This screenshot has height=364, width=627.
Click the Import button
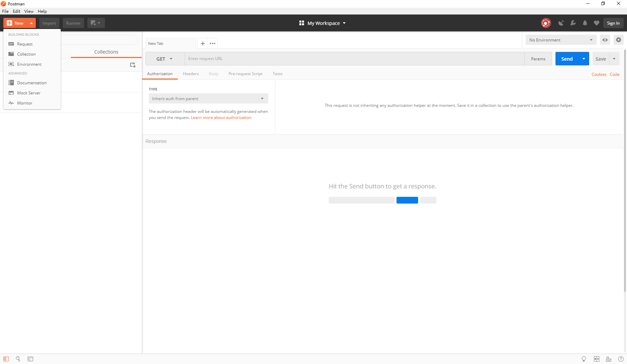coord(49,23)
